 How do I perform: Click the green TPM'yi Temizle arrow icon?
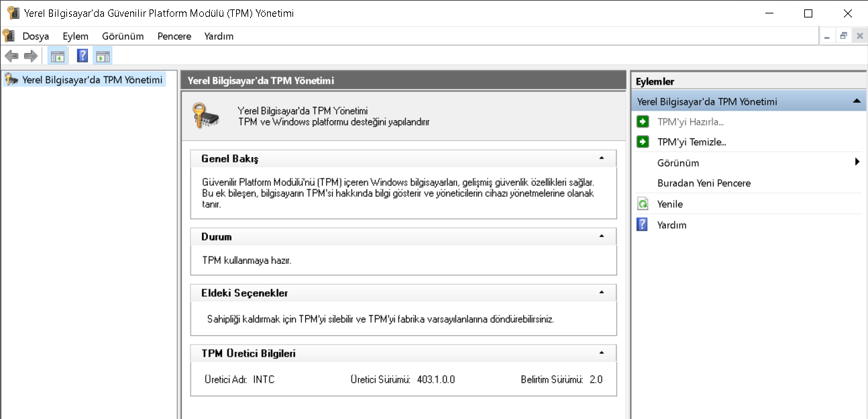tap(643, 142)
